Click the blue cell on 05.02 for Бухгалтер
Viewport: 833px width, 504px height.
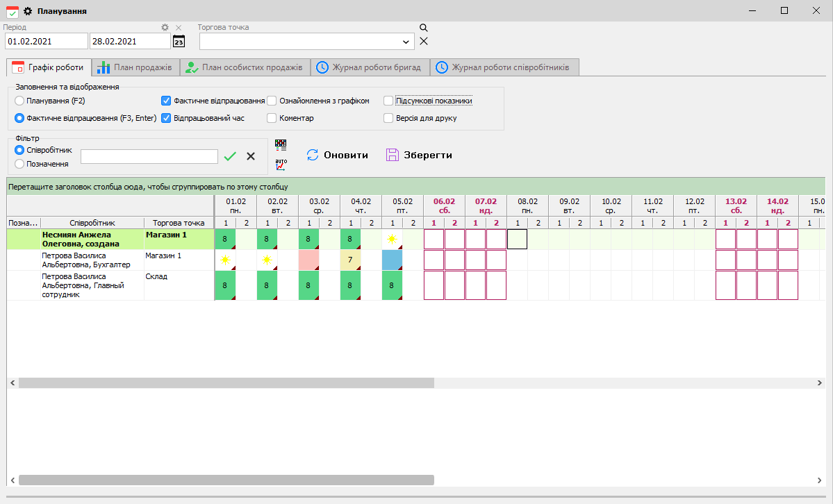pyautogui.click(x=392, y=260)
